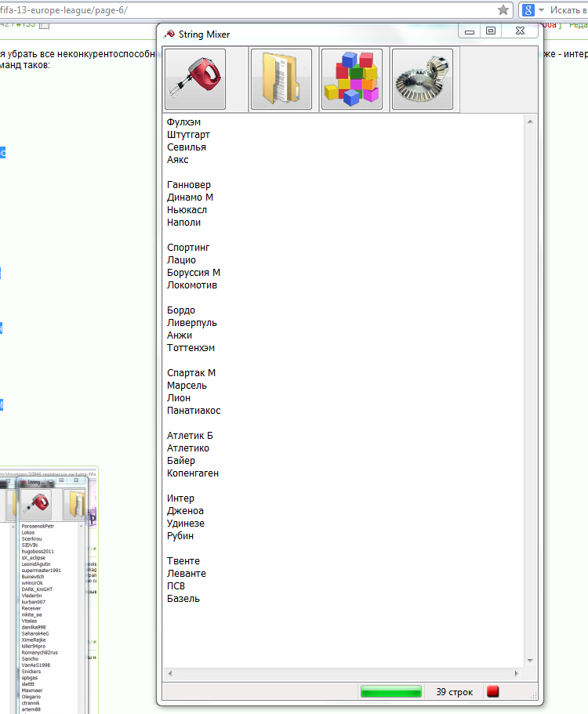Click the browser bookmark star icon

(x=503, y=10)
